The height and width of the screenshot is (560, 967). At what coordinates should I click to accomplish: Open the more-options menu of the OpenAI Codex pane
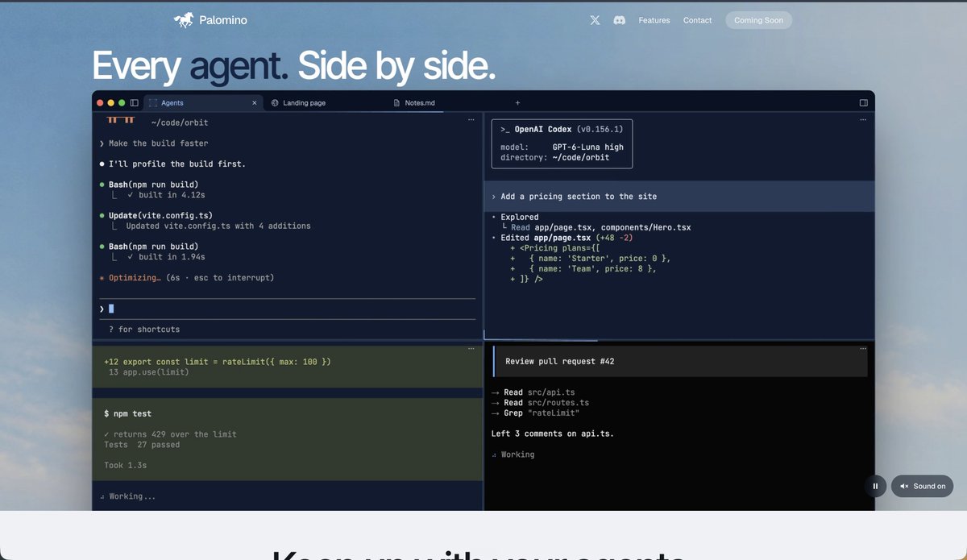click(863, 119)
